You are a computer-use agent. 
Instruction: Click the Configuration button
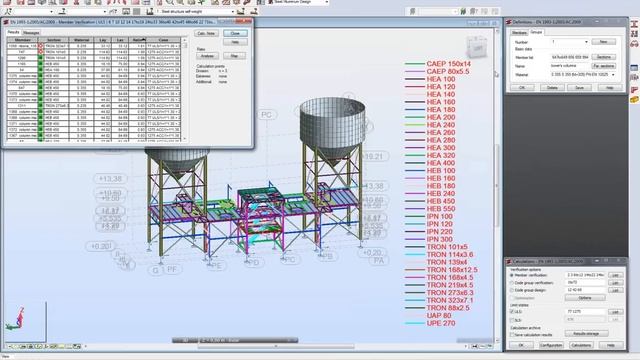(x=551, y=345)
